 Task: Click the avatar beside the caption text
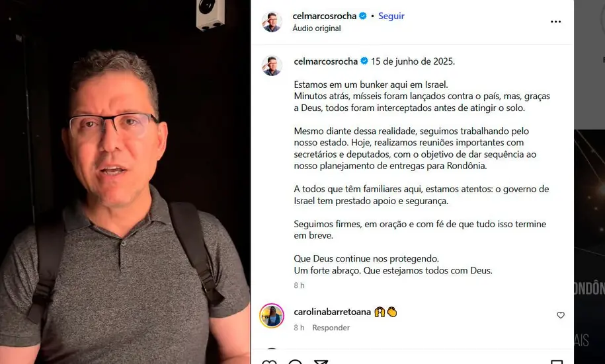(x=272, y=65)
